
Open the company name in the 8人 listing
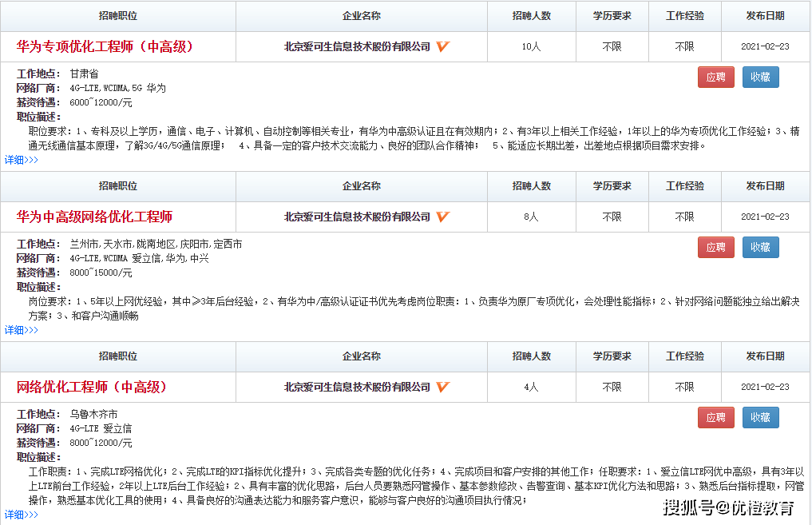pos(357,217)
